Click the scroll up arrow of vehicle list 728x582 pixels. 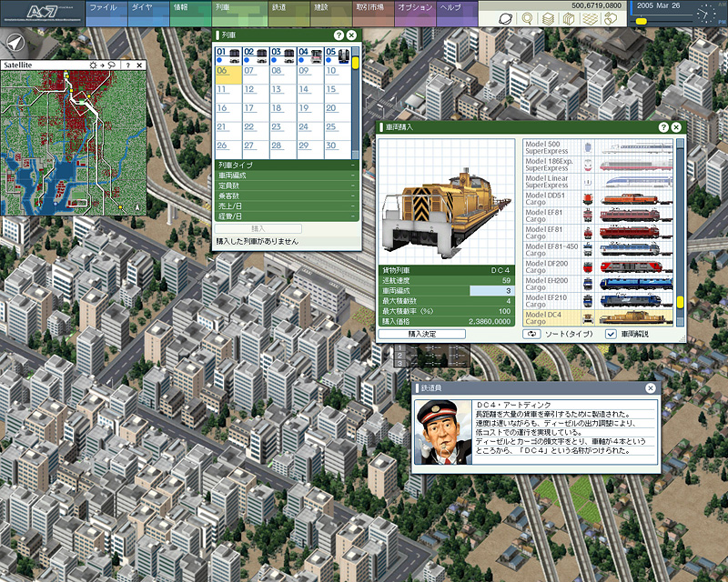click(x=680, y=144)
